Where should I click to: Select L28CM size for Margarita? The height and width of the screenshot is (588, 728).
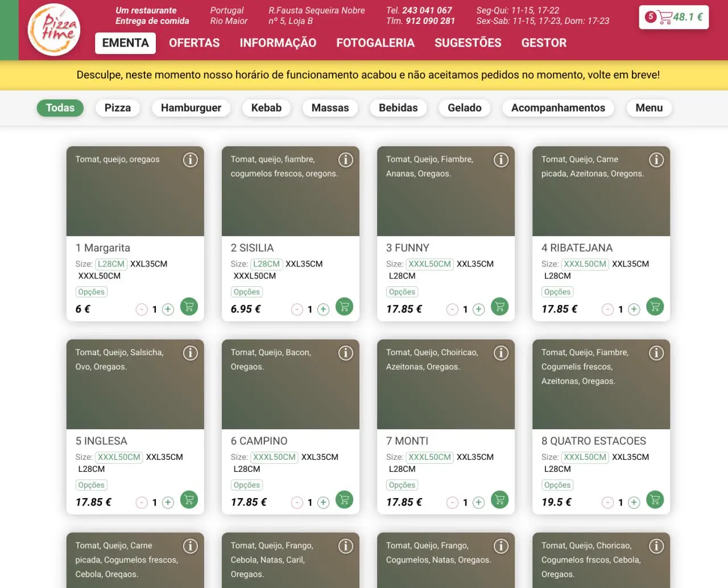click(x=111, y=264)
